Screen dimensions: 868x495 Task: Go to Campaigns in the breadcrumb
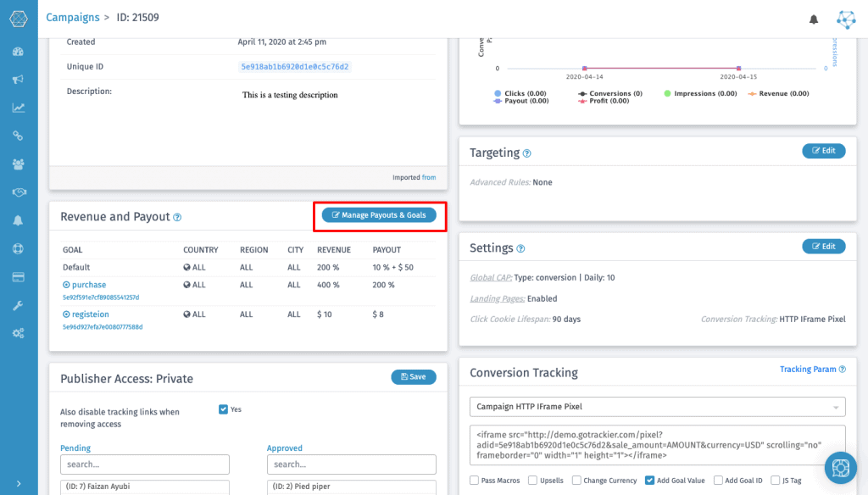(71, 17)
